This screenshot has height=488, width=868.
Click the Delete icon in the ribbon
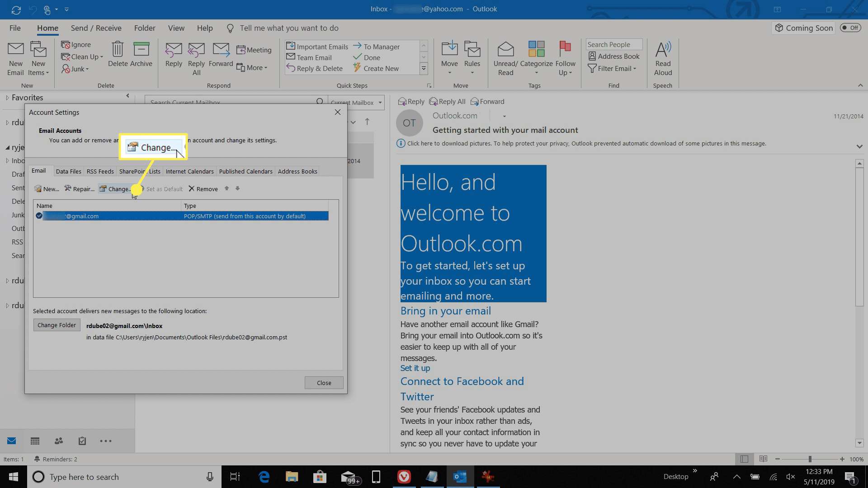tap(118, 57)
